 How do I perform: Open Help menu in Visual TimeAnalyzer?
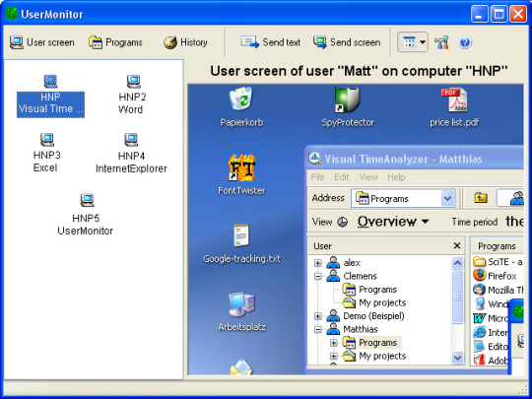tap(396, 177)
